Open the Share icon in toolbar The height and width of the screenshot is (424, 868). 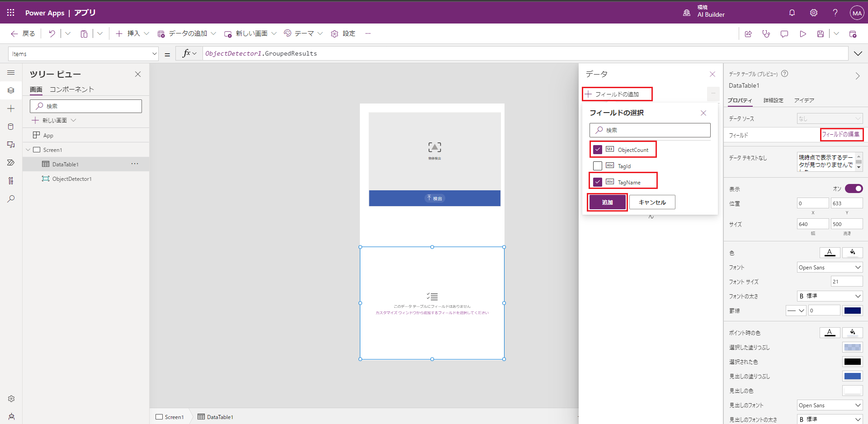[x=748, y=34]
